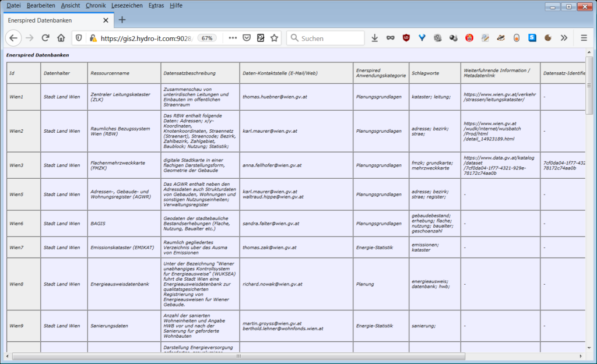Open the Firefox hamburger menu
Image resolution: width=597 pixels, height=364 pixels.
[x=584, y=38]
